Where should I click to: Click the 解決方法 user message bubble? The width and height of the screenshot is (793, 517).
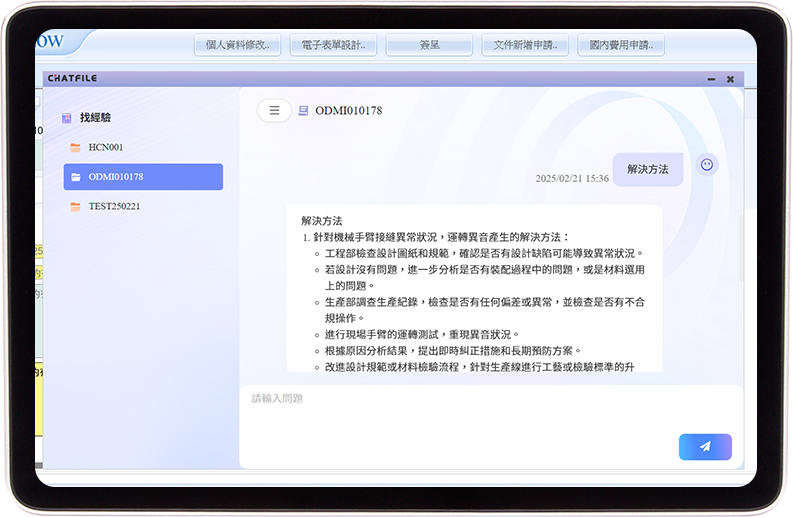point(647,170)
